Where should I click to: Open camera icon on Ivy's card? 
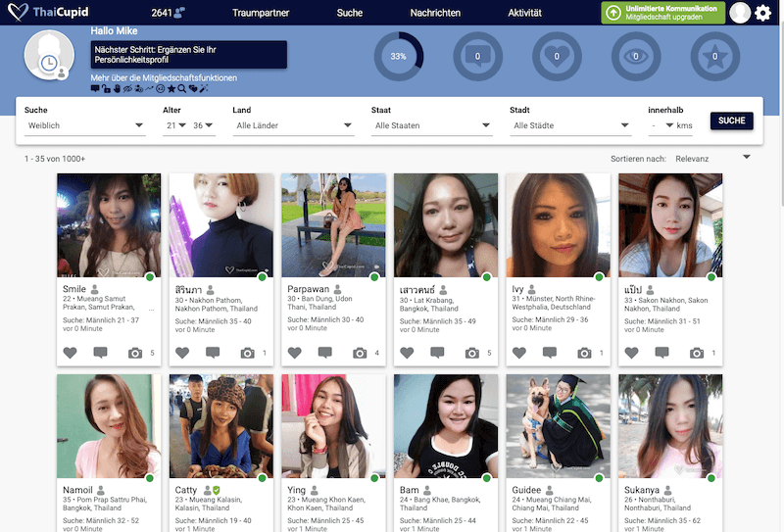(584, 353)
